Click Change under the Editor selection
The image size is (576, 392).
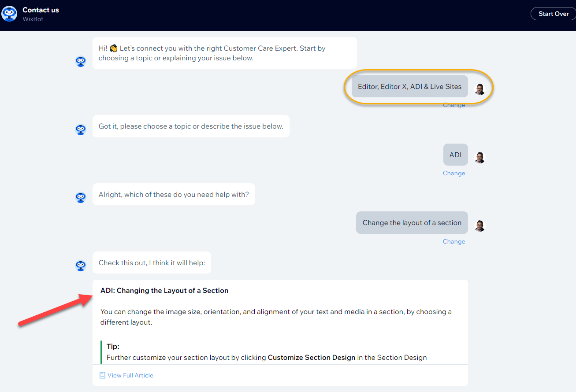453,105
